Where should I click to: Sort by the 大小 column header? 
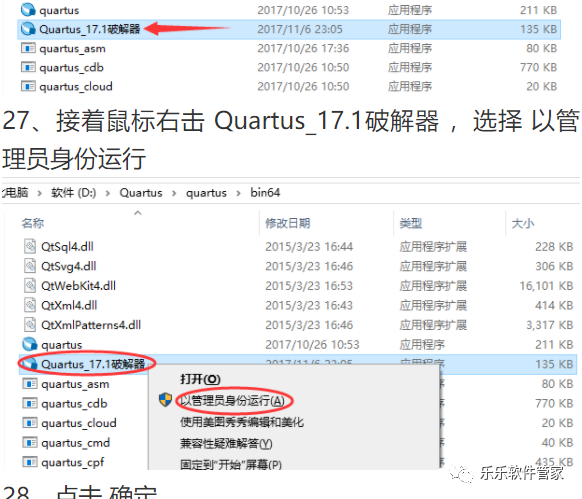523,223
